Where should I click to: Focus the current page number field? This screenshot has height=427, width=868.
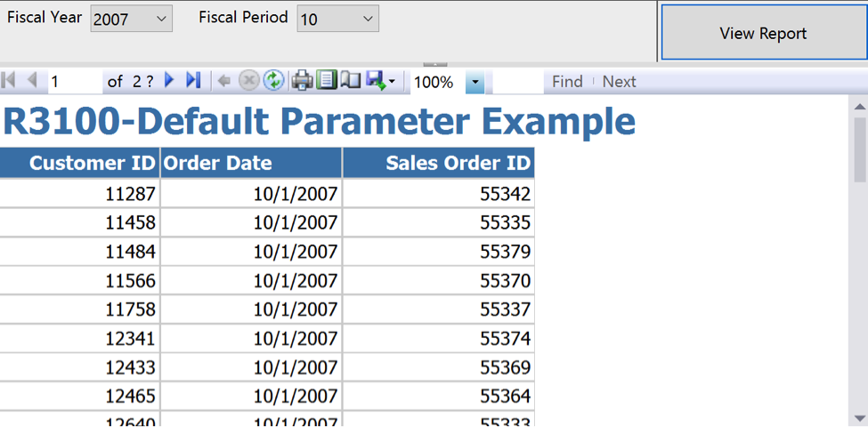[76, 83]
